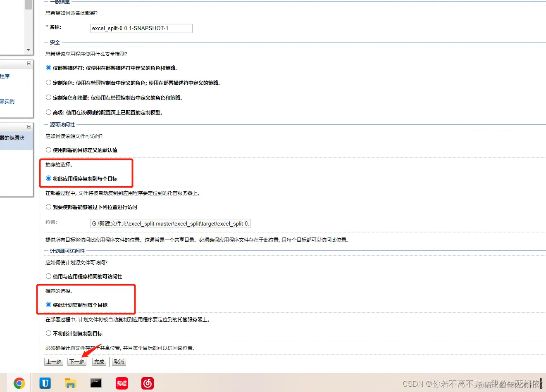Screen dimensions: 546x392
Task: Open Youdao app from the taskbar
Action: point(122,383)
